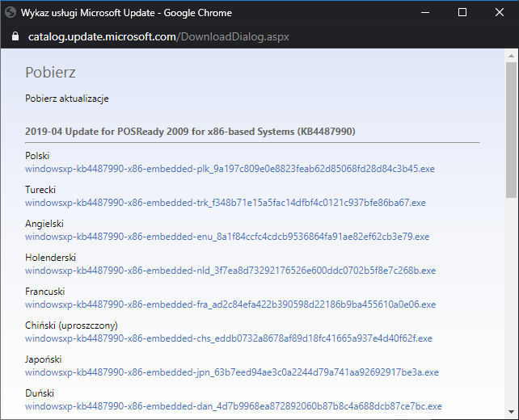This screenshot has height=420, width=519.
Task: Download the Chiński chs update file
Action: [x=229, y=338]
